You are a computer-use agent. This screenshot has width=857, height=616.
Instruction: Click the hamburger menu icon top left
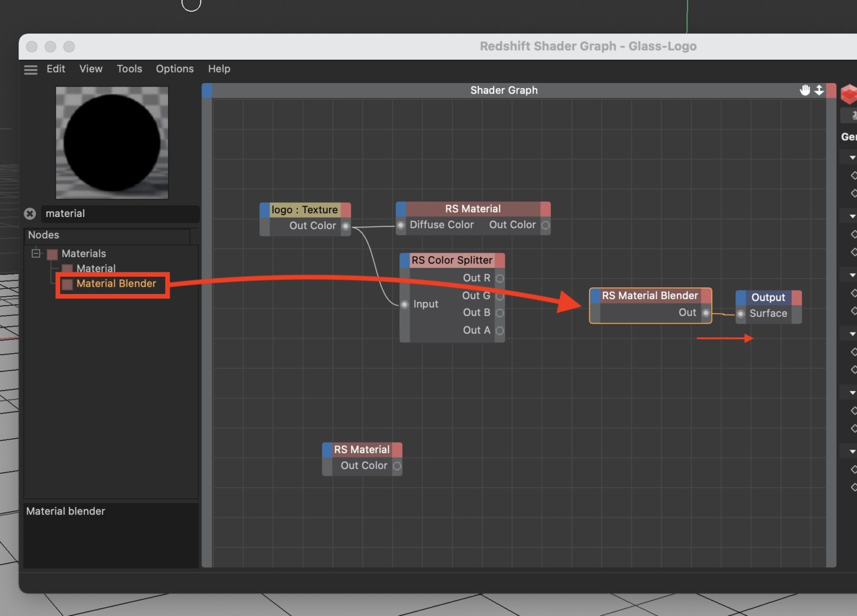(x=31, y=70)
